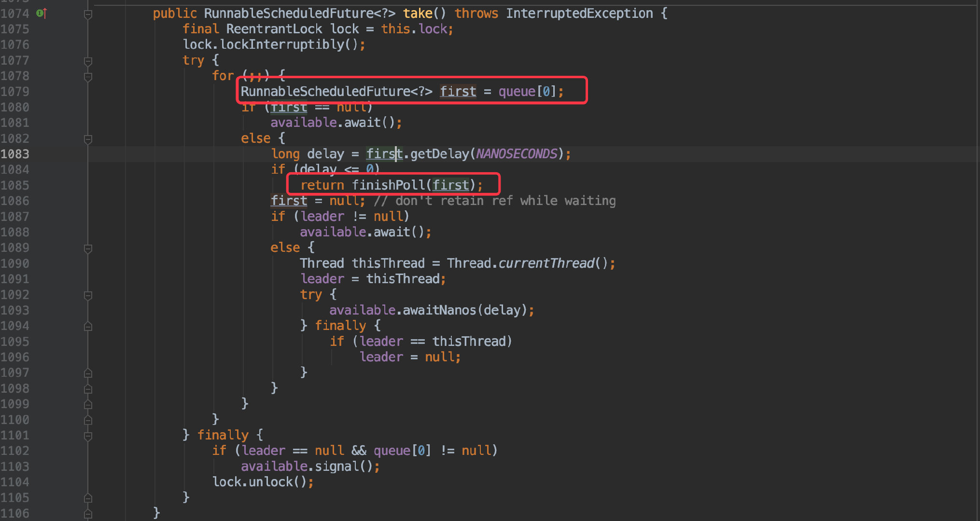This screenshot has height=521, width=980.
Task: Click available.await() on line 1081
Action: tap(333, 123)
